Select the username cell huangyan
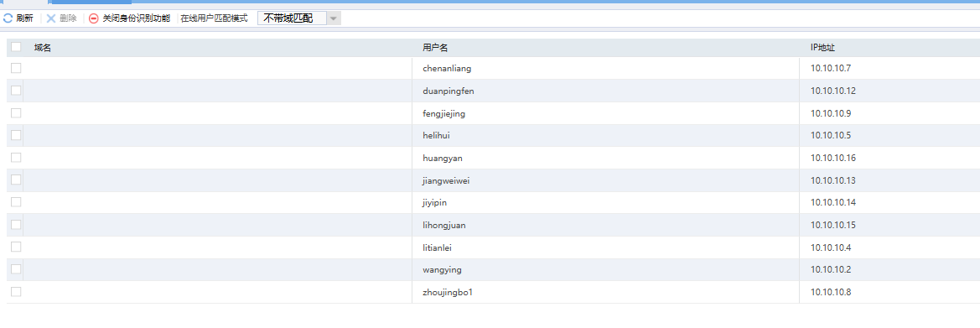Screen dimensions: 980x328 click(443, 158)
